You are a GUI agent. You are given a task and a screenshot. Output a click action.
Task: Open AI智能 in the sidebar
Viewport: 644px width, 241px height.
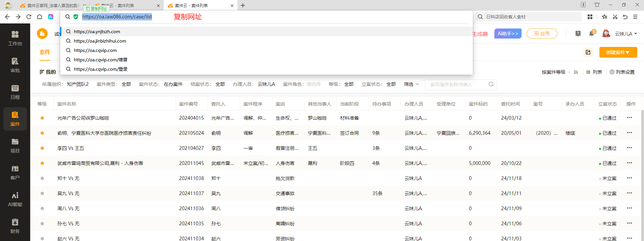pyautogui.click(x=15, y=199)
